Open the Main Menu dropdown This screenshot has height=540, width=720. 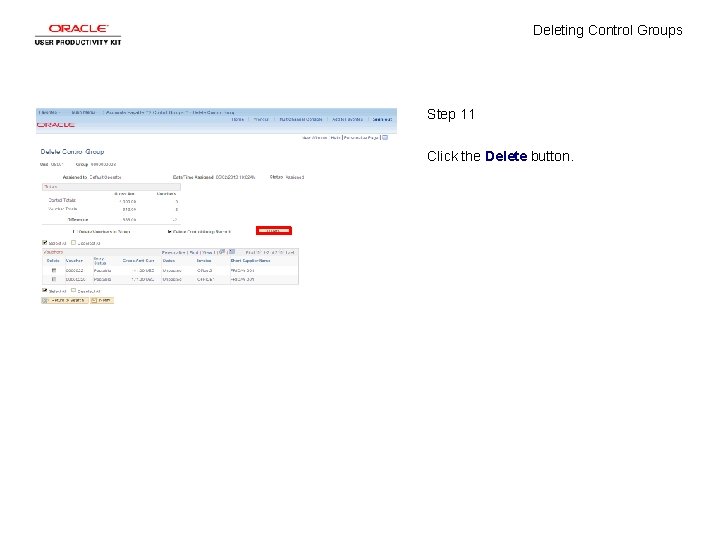point(83,112)
